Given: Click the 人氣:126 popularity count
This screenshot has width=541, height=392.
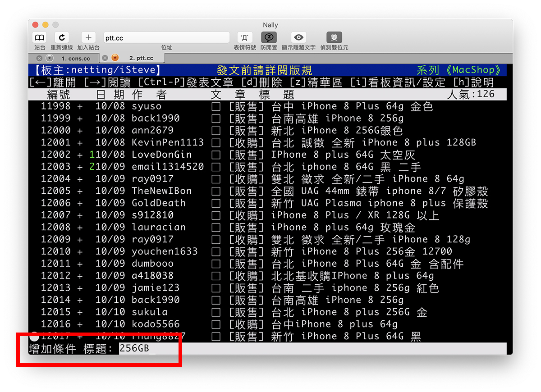Looking at the screenshot, I should tap(471, 94).
